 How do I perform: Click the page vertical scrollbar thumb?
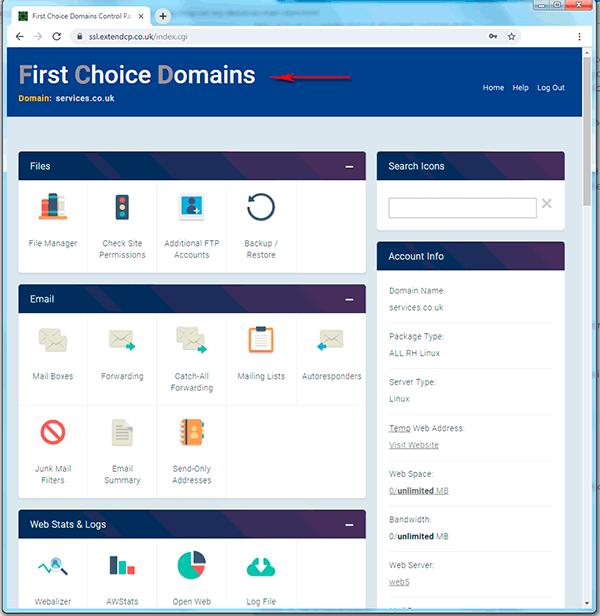point(587,132)
